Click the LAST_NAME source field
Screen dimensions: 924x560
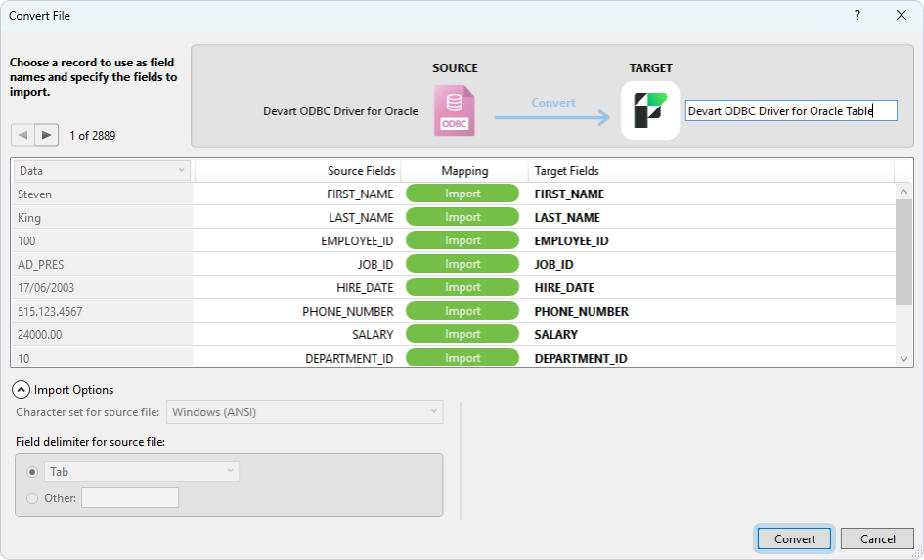point(361,218)
